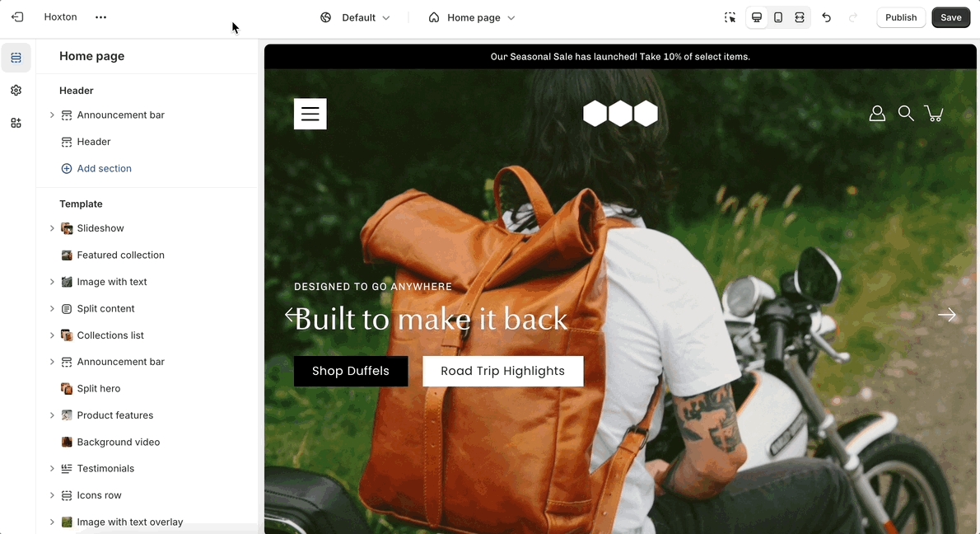Open the three-dots theme actions menu
Image resolution: width=980 pixels, height=534 pixels.
100,16
